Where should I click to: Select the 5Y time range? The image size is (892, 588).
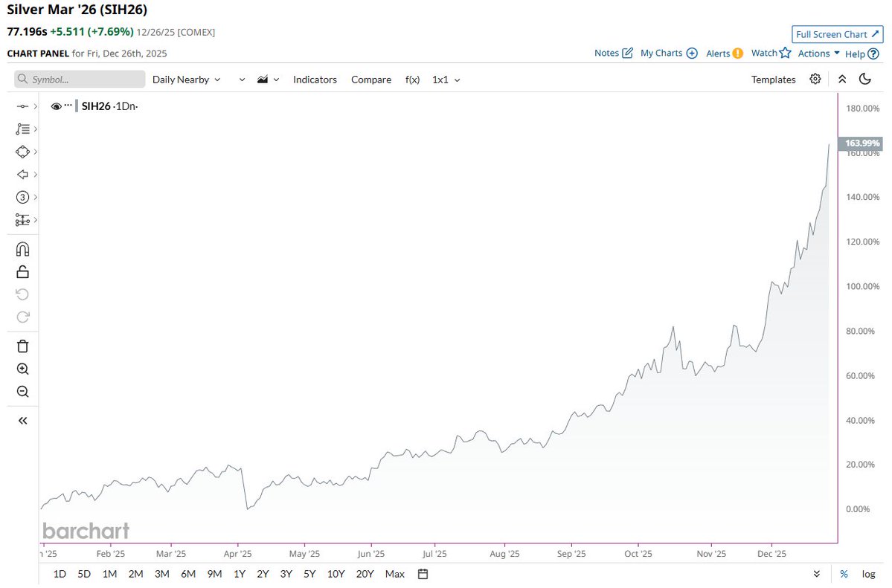[x=309, y=574]
